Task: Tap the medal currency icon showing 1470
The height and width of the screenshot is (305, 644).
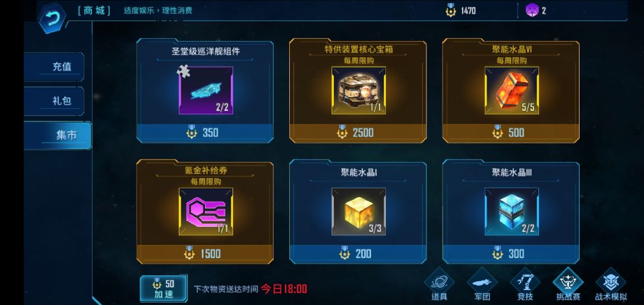Action: [x=451, y=10]
